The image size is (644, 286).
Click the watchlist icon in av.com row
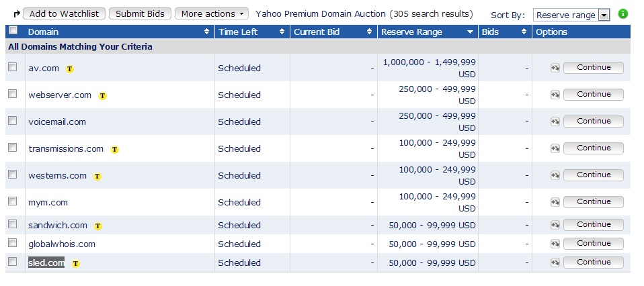(555, 68)
